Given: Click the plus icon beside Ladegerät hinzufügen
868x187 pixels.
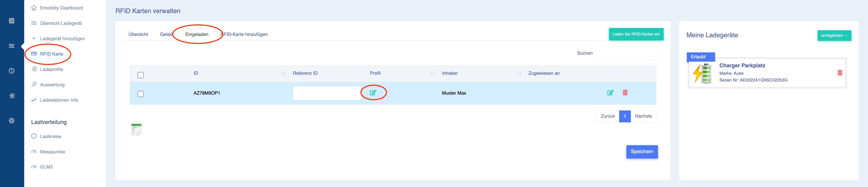Looking at the screenshot, I should tap(34, 38).
